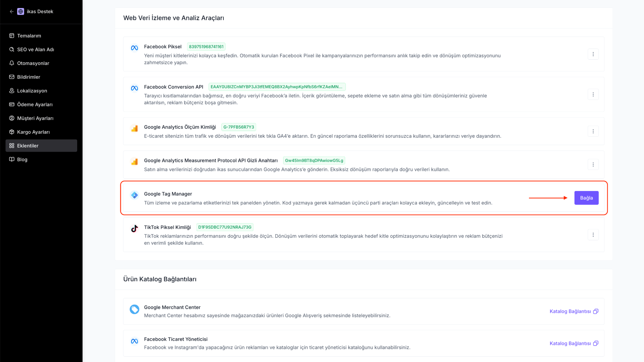Screen dimensions: 644x362
Task: Click the Facebook Piksel ID badge
Action: click(206, 47)
